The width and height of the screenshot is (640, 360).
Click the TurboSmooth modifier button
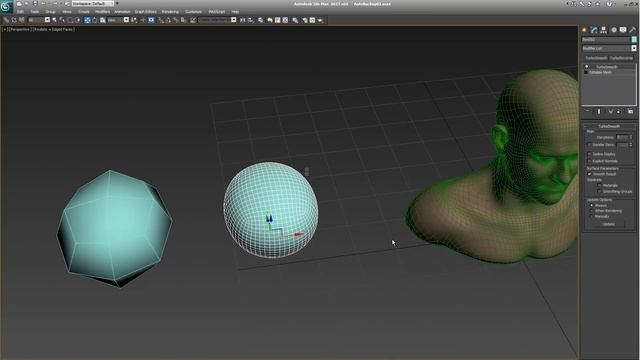596,58
